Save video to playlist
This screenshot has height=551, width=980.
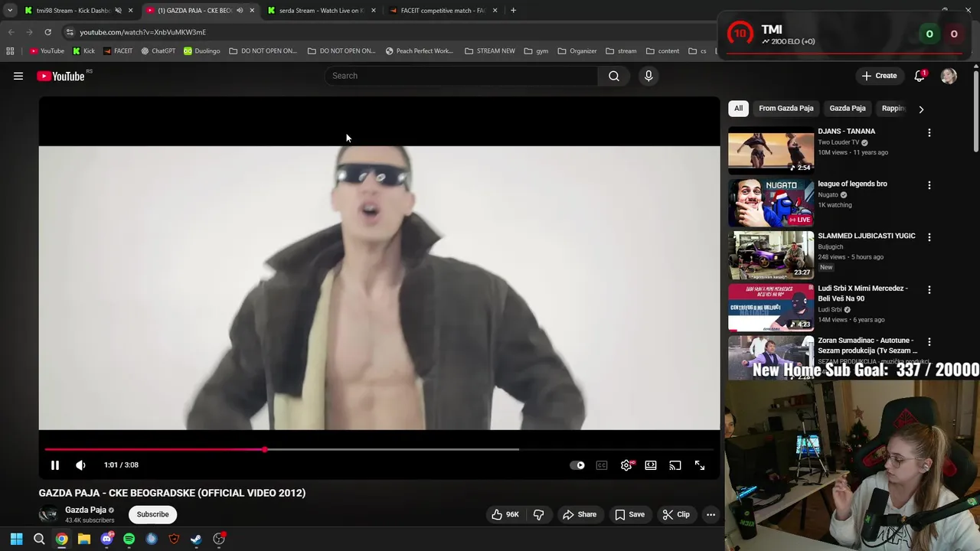pos(630,514)
